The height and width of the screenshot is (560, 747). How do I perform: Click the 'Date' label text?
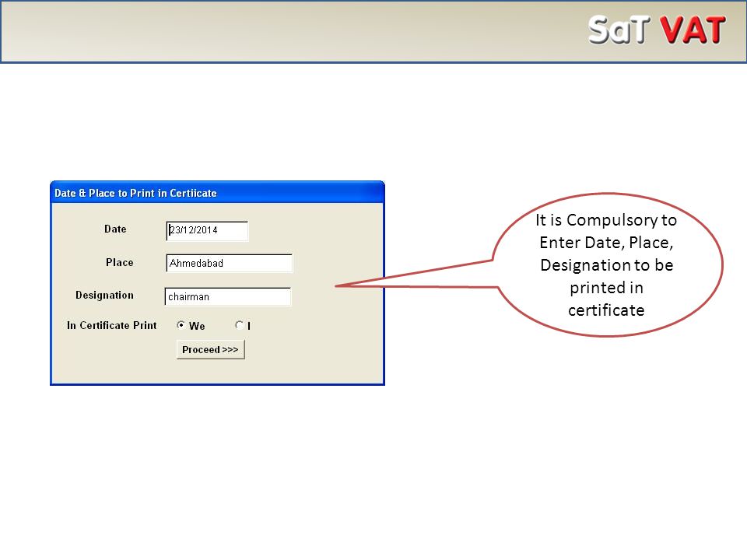coord(115,229)
